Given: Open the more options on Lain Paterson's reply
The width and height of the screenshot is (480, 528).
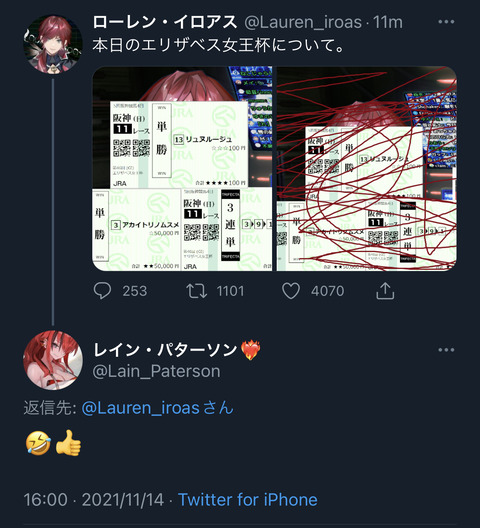Looking at the screenshot, I should pos(446,350).
